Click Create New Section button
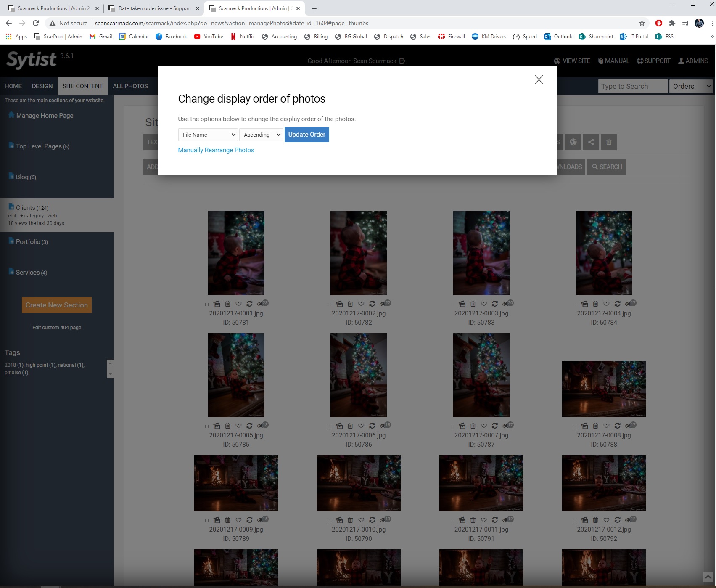Image resolution: width=716 pixels, height=588 pixels. tap(57, 305)
